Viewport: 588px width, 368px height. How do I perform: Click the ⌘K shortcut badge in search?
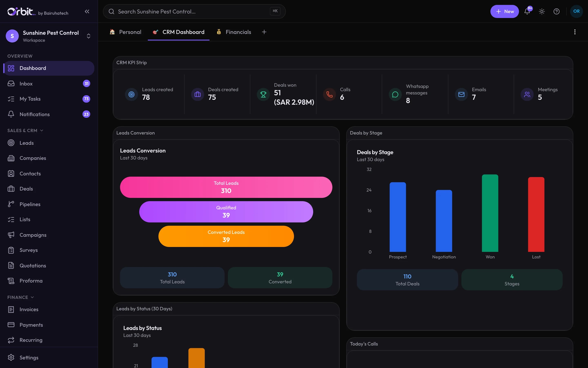tap(275, 11)
